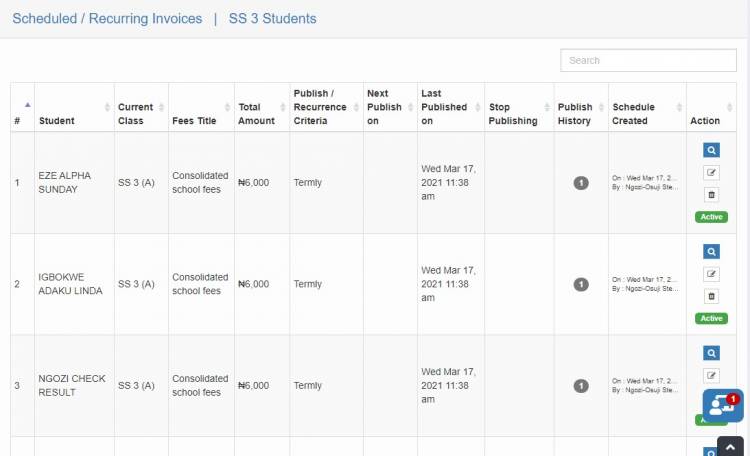Toggle Active status for EZE ALPHA SUNDAY
This screenshot has height=456, width=750.
(x=711, y=217)
